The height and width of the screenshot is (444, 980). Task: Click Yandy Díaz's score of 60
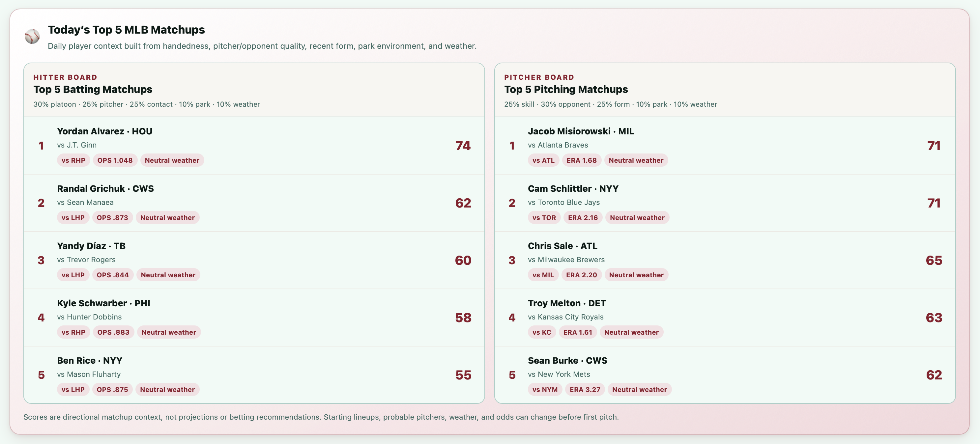pyautogui.click(x=463, y=261)
